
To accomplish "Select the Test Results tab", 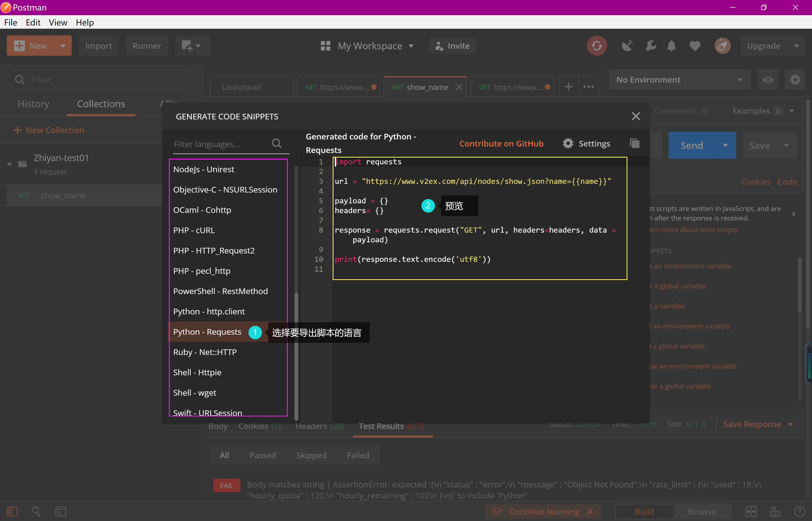I will point(391,426).
